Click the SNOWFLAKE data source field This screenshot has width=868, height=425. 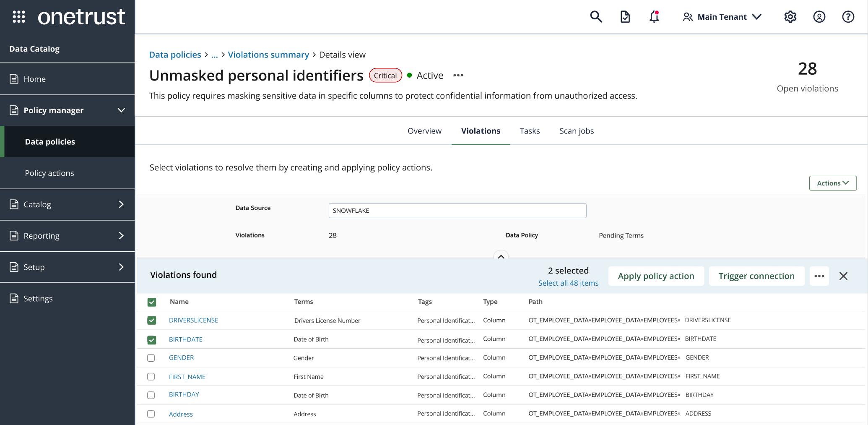pyautogui.click(x=457, y=211)
